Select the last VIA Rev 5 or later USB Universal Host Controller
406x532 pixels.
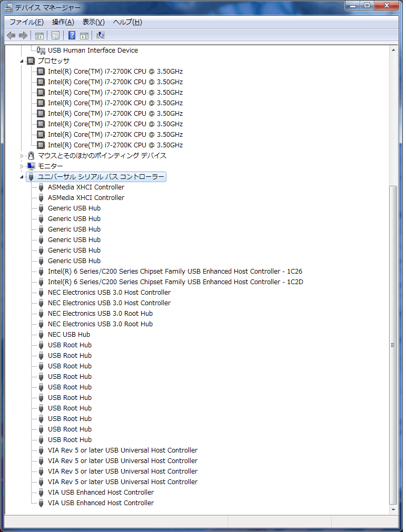[x=123, y=481]
